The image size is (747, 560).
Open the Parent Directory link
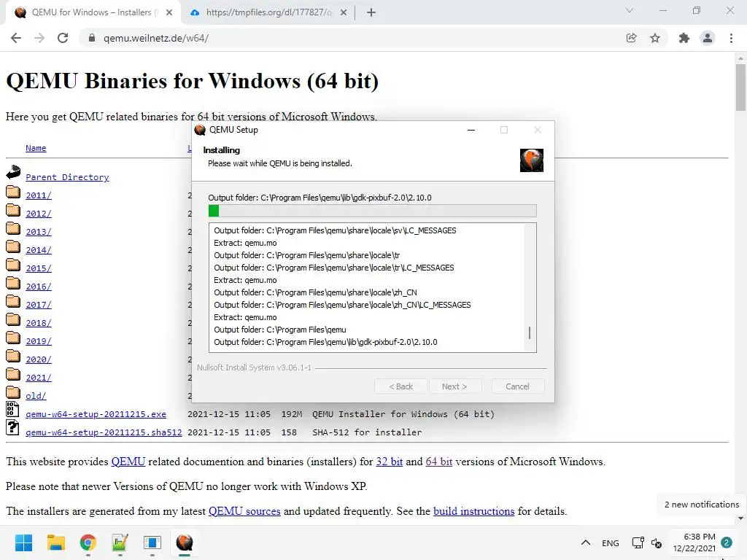67,177
